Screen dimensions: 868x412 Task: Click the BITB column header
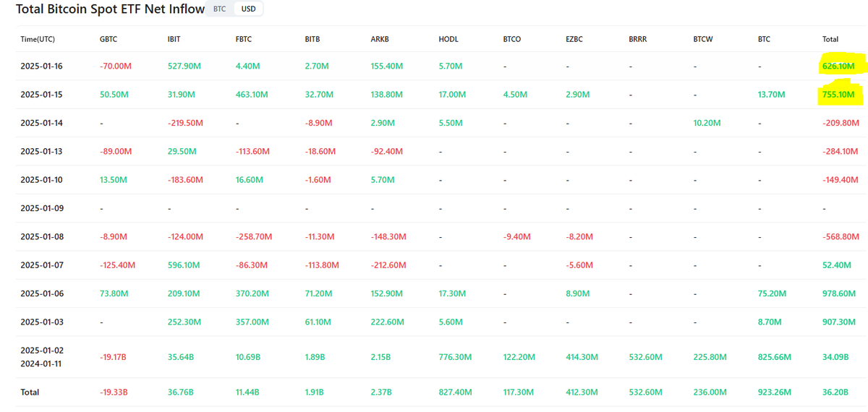click(x=312, y=39)
